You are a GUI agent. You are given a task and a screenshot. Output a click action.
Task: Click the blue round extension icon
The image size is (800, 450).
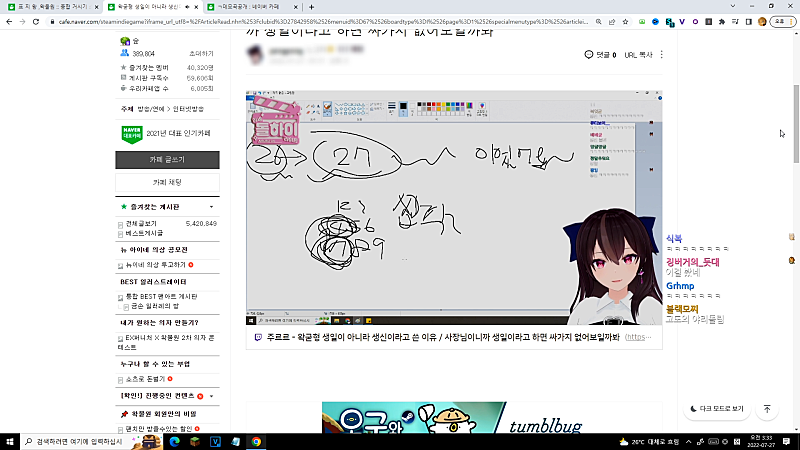tap(655, 21)
